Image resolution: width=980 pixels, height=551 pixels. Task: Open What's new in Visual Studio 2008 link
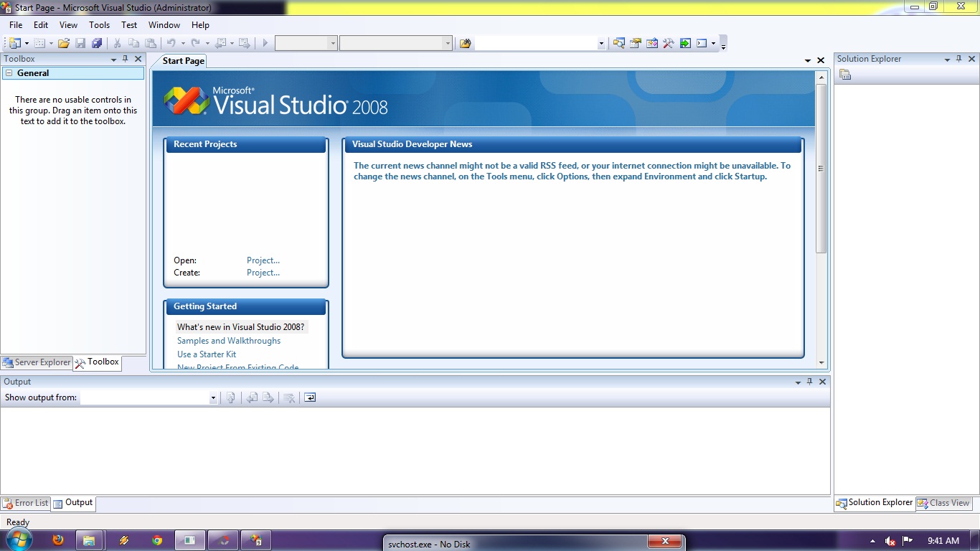click(241, 327)
